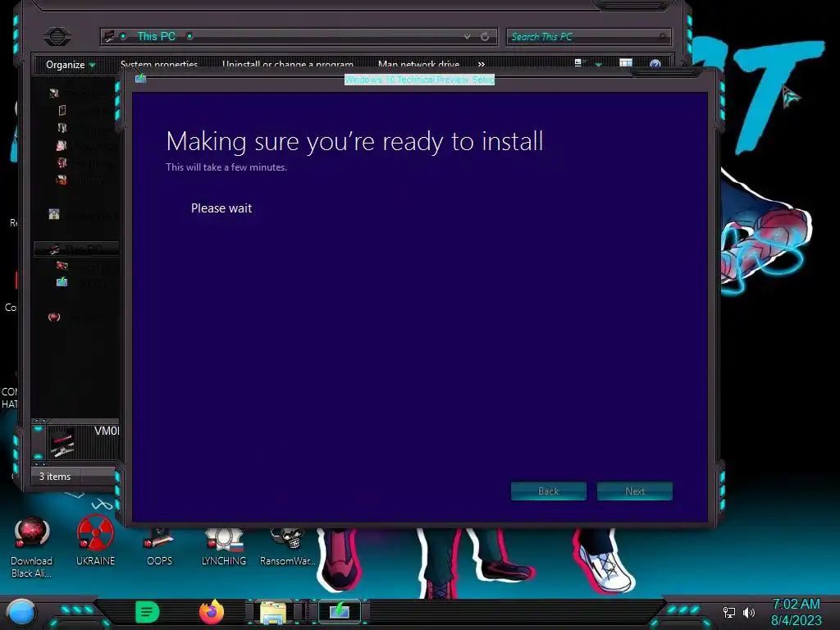Open the Organize menu in Explorer

coord(71,65)
